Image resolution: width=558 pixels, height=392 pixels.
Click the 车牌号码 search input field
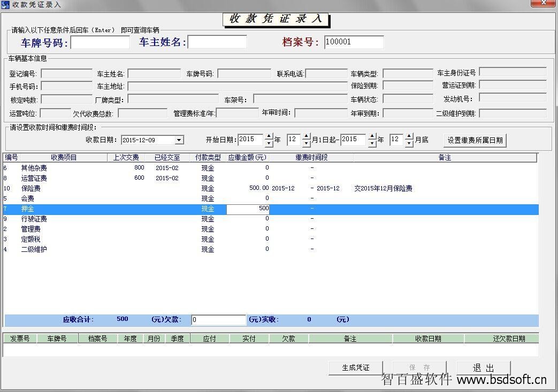pyautogui.click(x=101, y=42)
